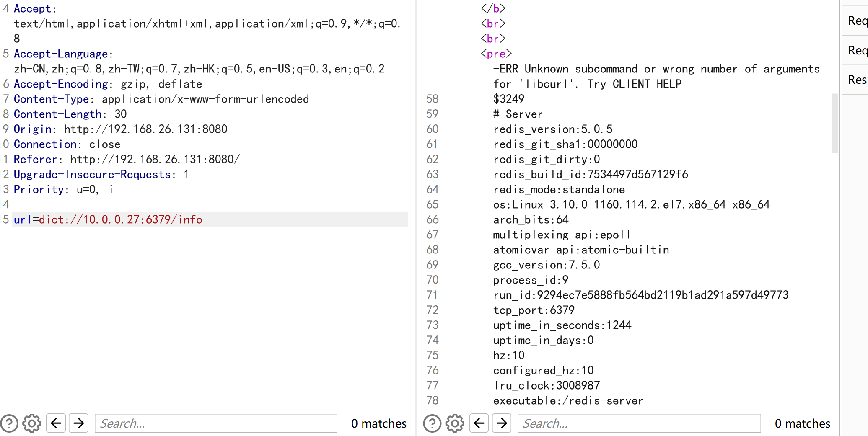Click the gcc_version:7.5.0 line
Viewport: 868px width, 436px height.
547,265
